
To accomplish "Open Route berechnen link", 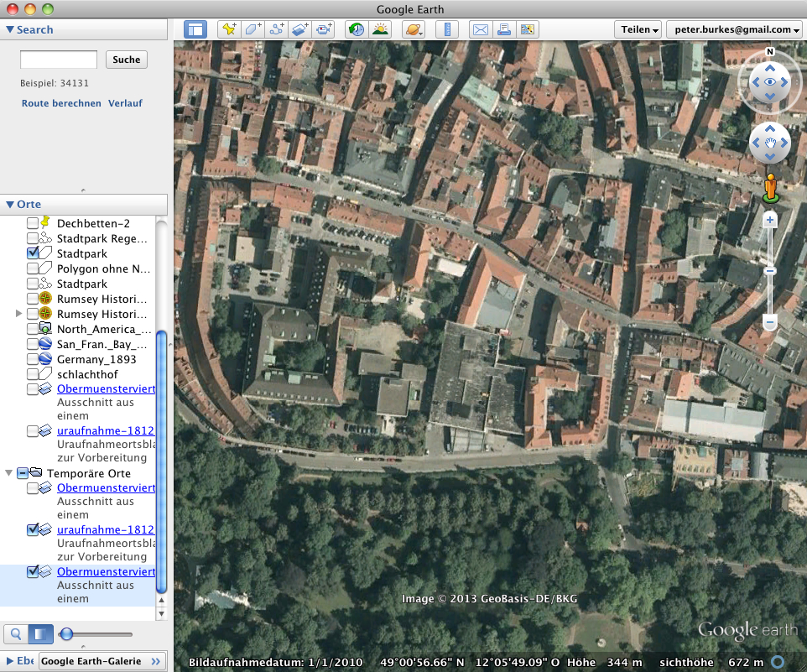I will 61,103.
